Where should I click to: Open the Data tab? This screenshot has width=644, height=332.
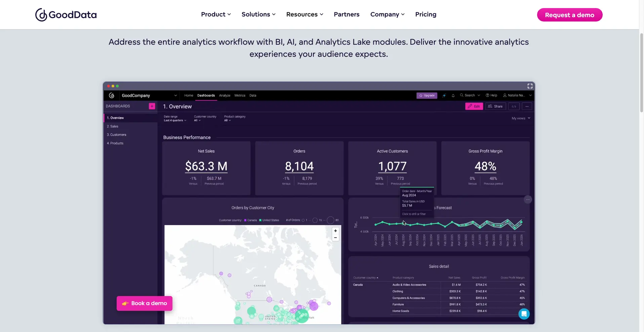(253, 95)
